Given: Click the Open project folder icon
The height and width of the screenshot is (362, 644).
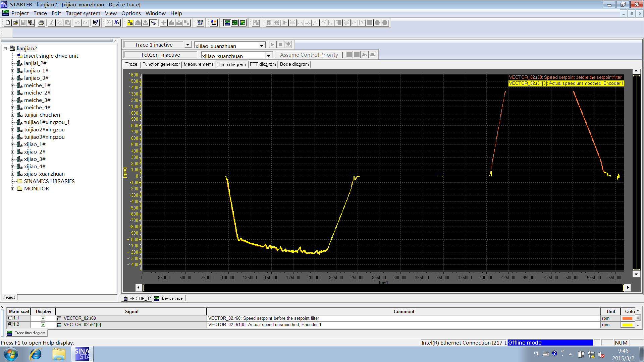Looking at the screenshot, I should point(15,23).
